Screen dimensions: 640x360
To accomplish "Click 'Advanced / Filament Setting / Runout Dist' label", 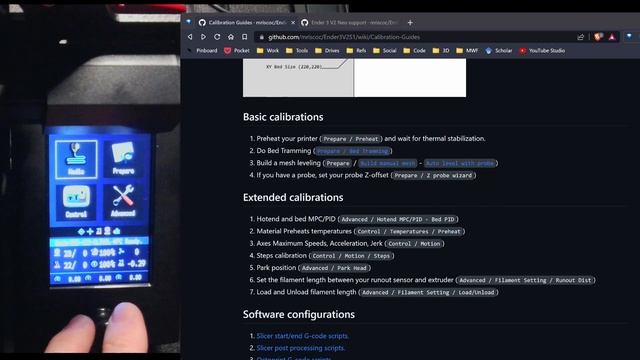I will point(525,280).
